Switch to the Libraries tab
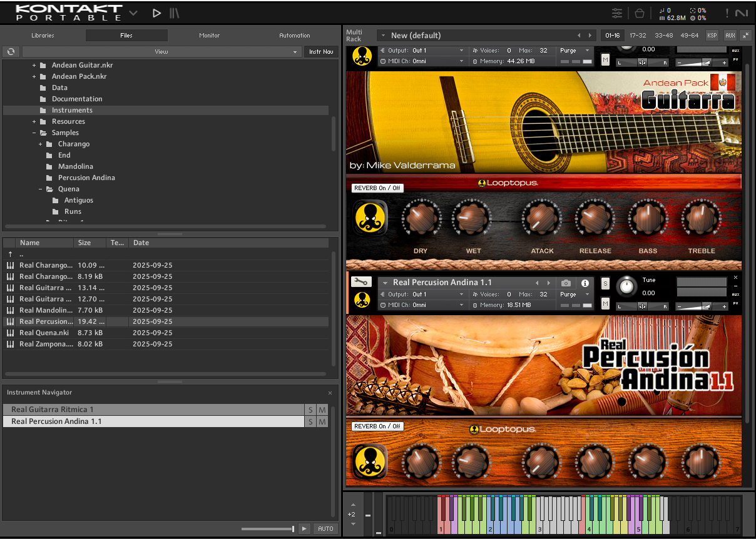Screen dimensions: 756x539 43,36
